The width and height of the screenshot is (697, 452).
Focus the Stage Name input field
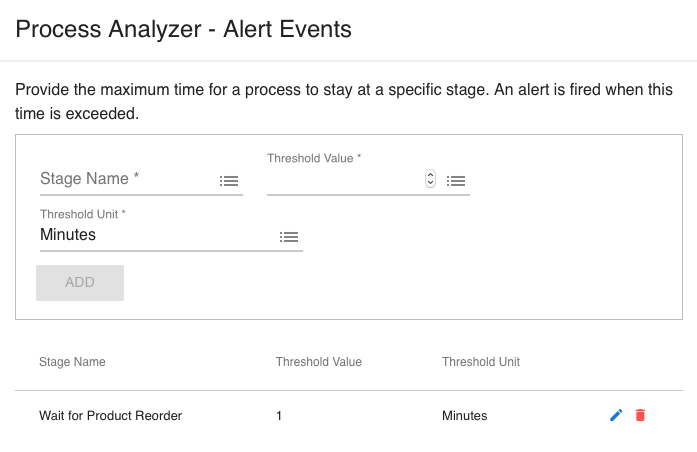[x=125, y=179]
